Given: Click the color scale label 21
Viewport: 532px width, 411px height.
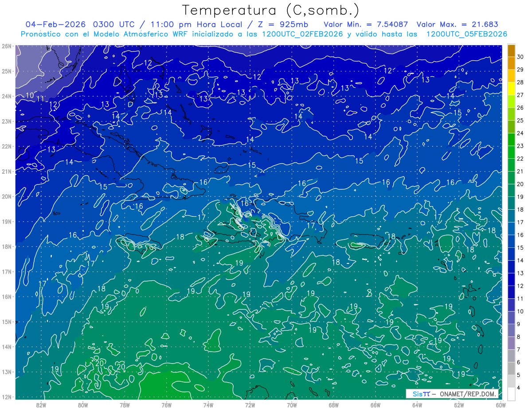Looking at the screenshot, I should click(x=520, y=171).
